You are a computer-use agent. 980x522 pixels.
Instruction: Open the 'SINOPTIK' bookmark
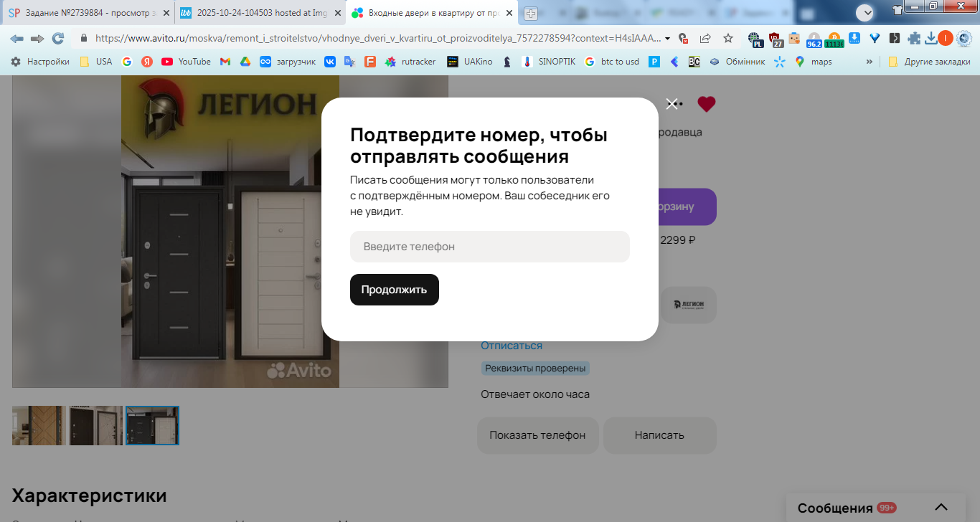pyautogui.click(x=549, y=62)
